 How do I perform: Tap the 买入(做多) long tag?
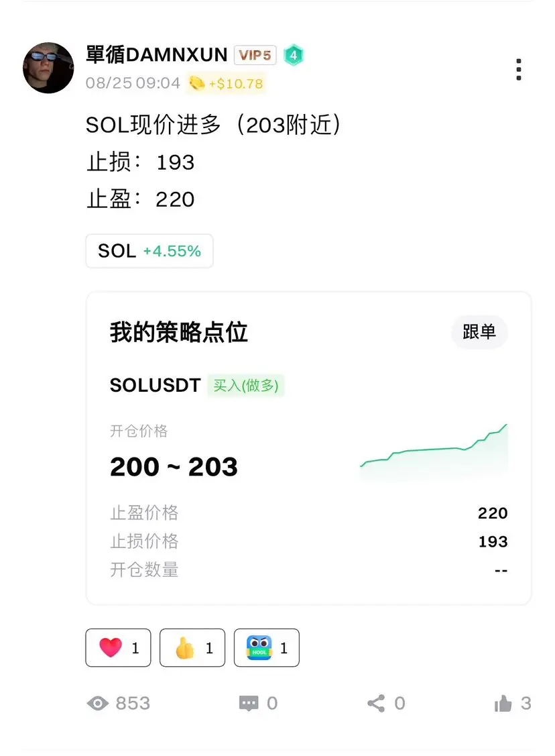246,385
